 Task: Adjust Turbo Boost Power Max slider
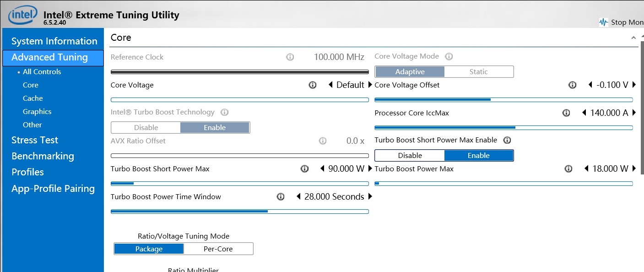tap(504, 184)
